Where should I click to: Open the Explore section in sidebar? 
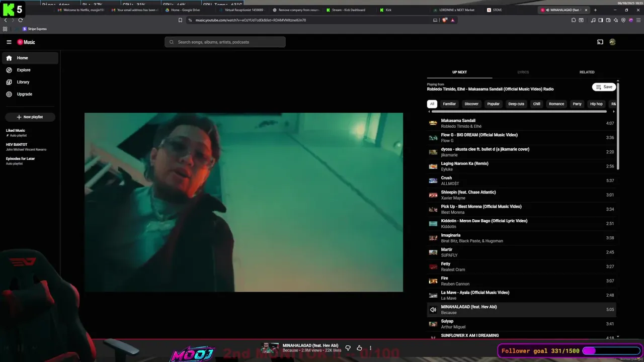(30, 70)
